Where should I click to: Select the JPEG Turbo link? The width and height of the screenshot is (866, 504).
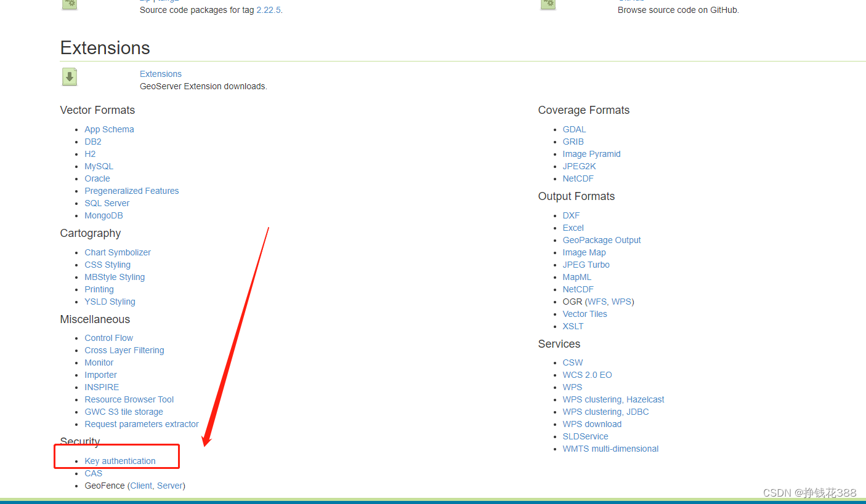coord(586,265)
